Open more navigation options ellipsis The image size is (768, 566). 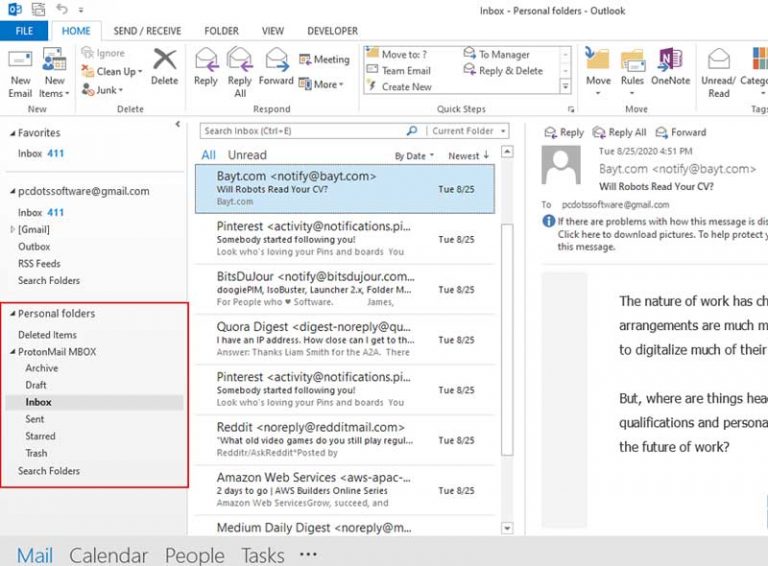pos(308,554)
